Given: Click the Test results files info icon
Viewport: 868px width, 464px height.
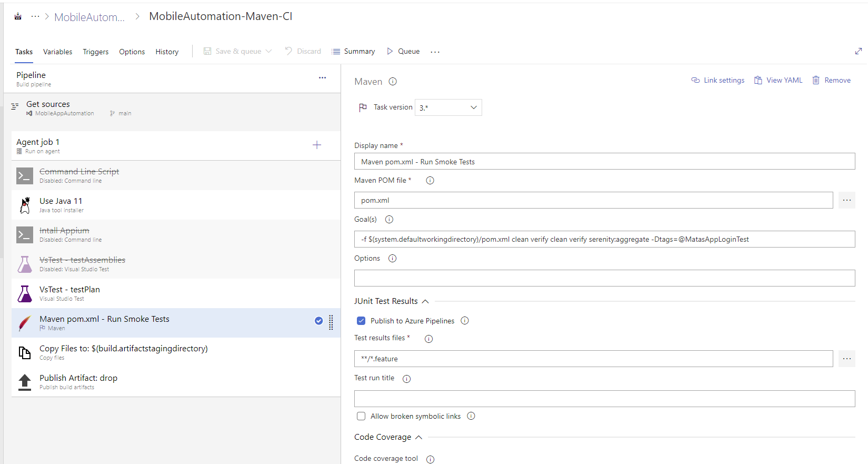Looking at the screenshot, I should 428,339.
